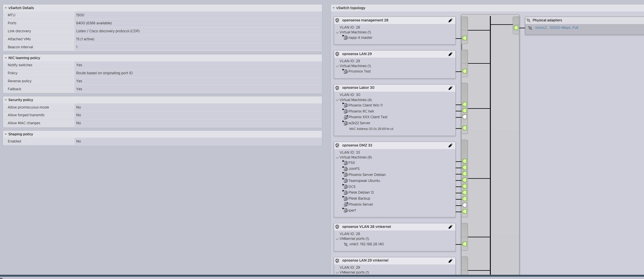The width and height of the screenshot is (644, 279).
Task: Select the Phoenix RC heli VM
Action: (361, 111)
